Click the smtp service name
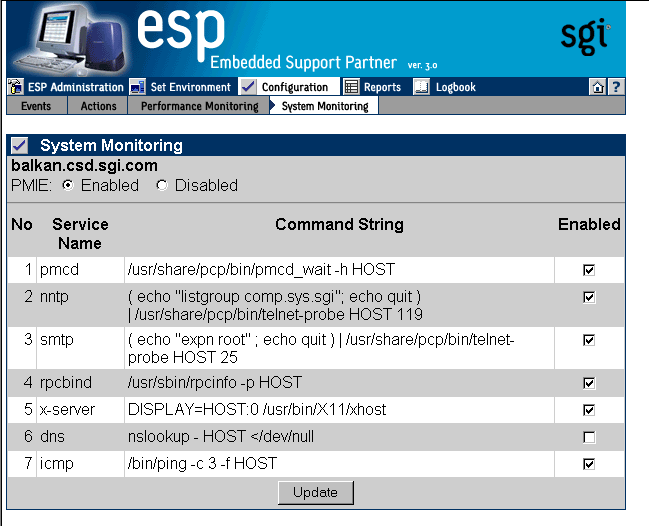 click(x=57, y=340)
